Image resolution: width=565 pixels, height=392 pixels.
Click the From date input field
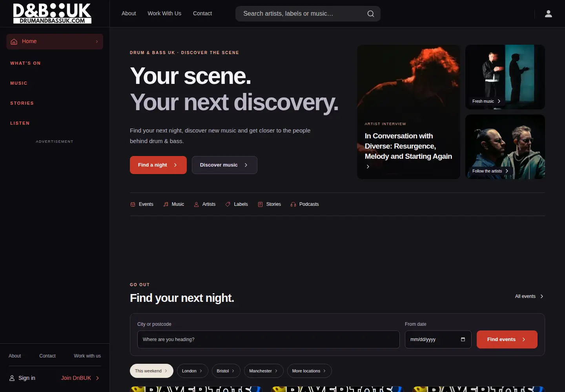pos(438,339)
